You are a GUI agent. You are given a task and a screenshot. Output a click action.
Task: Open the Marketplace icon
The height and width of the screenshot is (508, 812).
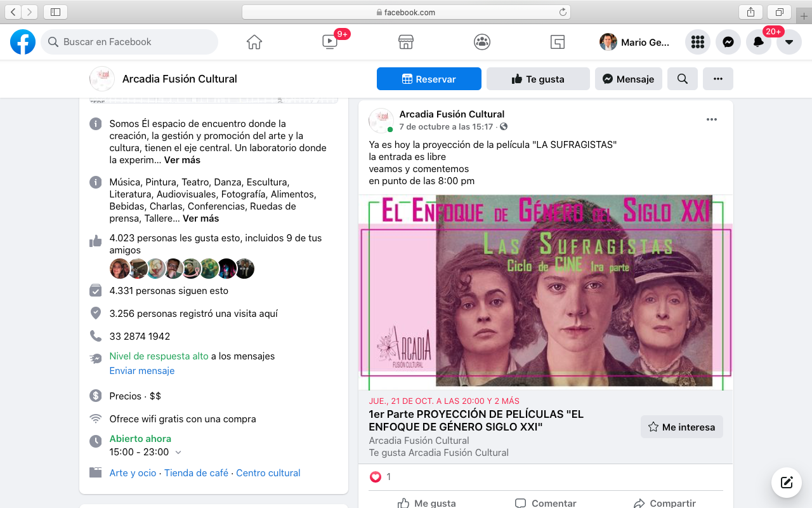click(x=406, y=42)
